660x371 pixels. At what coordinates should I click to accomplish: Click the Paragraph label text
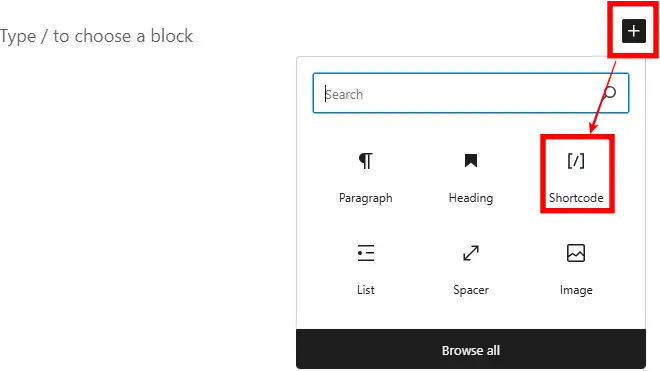pyautogui.click(x=365, y=198)
